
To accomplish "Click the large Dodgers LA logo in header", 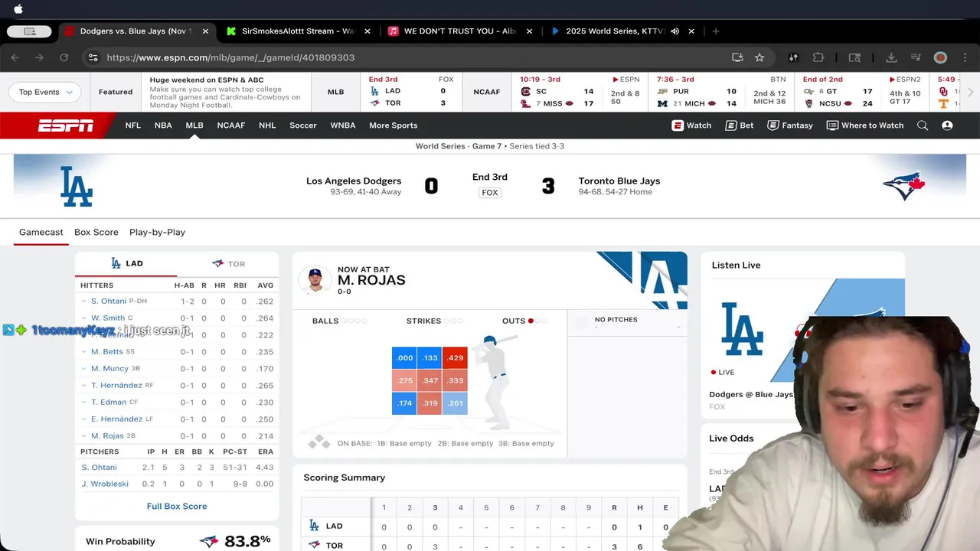I will [x=77, y=187].
